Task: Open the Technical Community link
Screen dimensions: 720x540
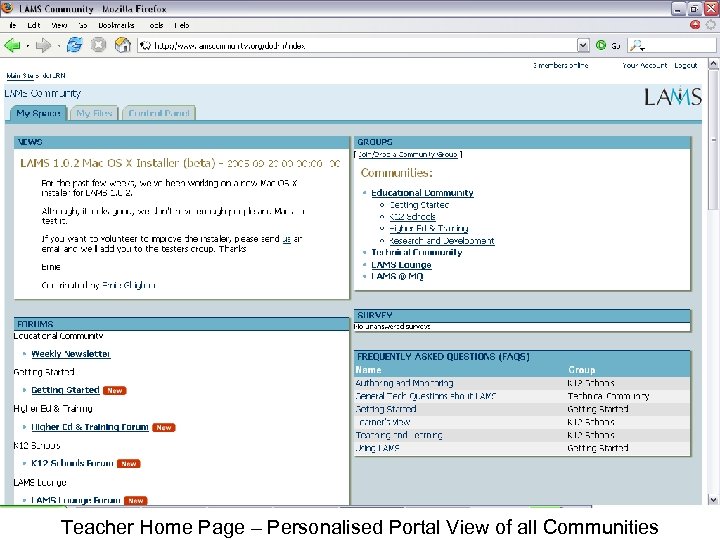Action: coord(416,253)
